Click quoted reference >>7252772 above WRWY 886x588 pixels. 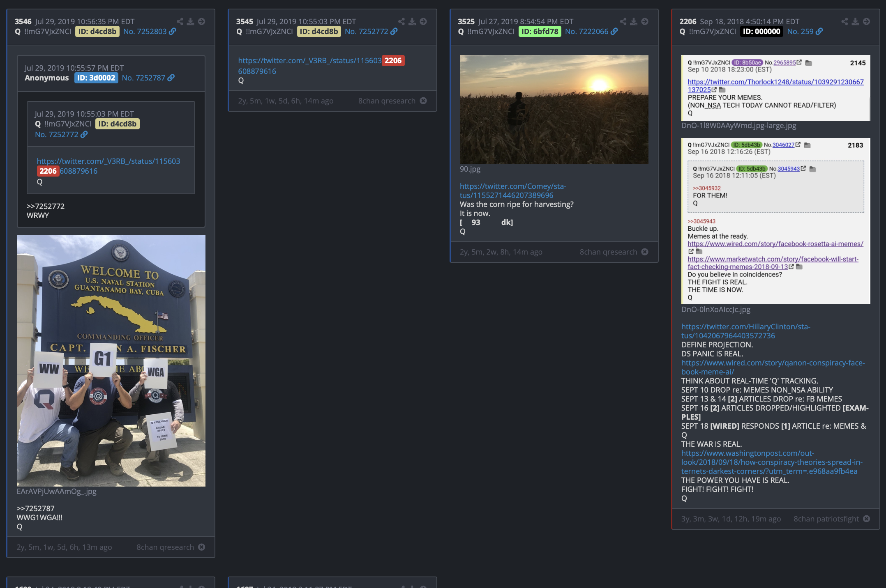coord(46,206)
